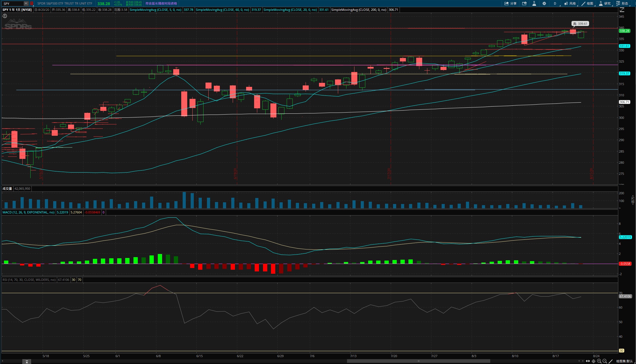Click the RSI header value 67.4106

point(63,280)
